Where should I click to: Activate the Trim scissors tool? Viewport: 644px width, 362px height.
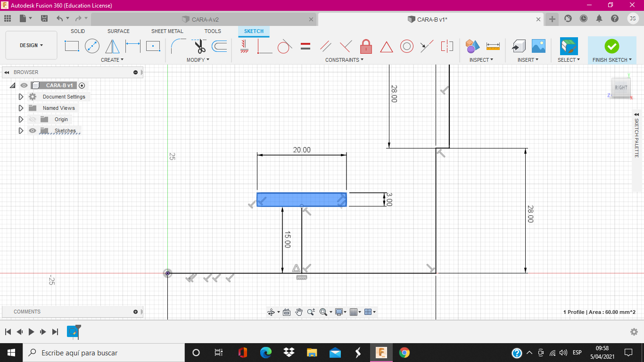[x=199, y=46]
